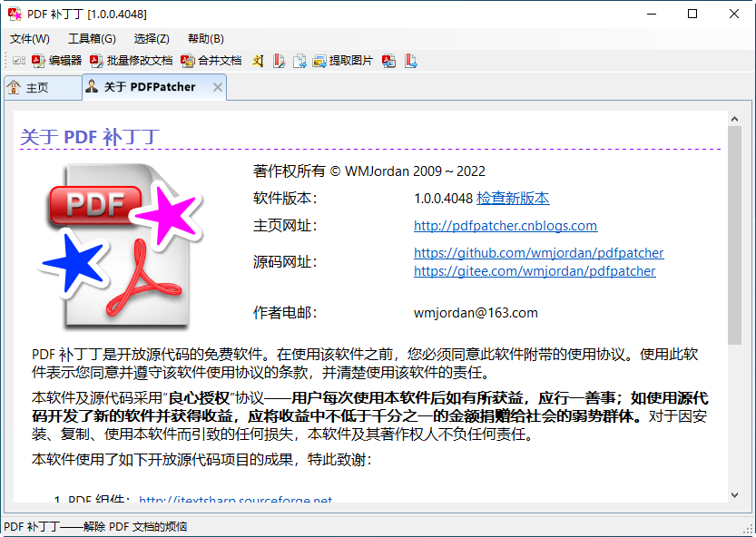Open the options checklist icon in toolbar
Image resolution: width=756 pixels, height=537 pixels.
click(x=19, y=61)
